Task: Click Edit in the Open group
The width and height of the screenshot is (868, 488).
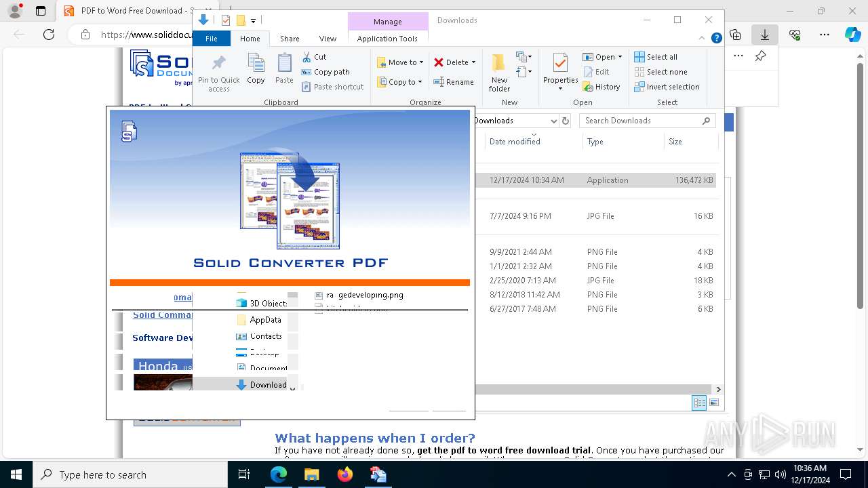Action: pos(596,72)
